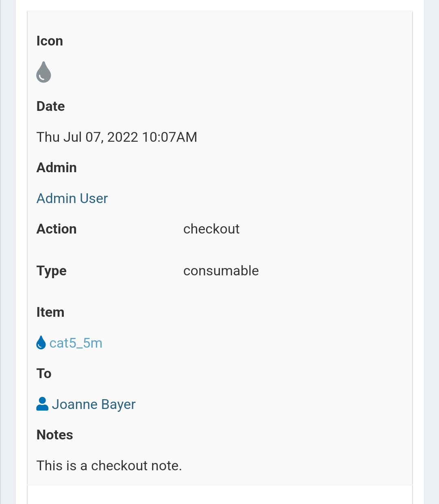439x504 pixels.
Task: Click the 'Icon' field label
Action: coord(50,41)
